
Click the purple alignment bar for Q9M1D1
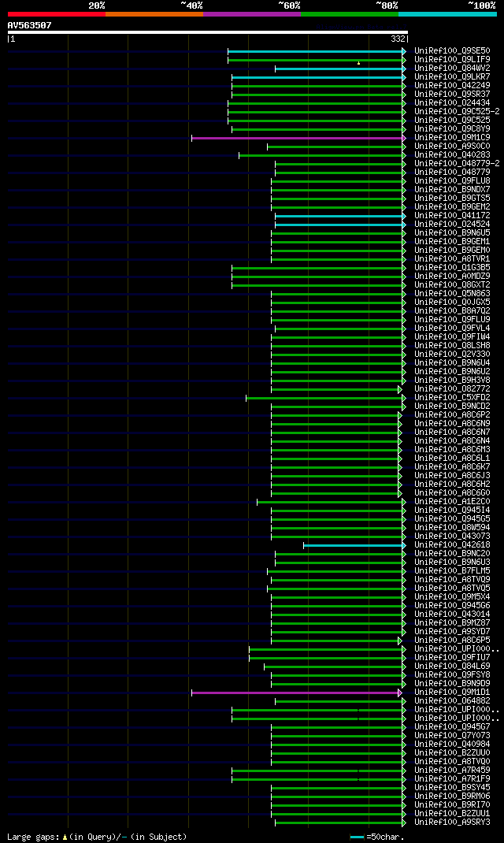(297, 693)
